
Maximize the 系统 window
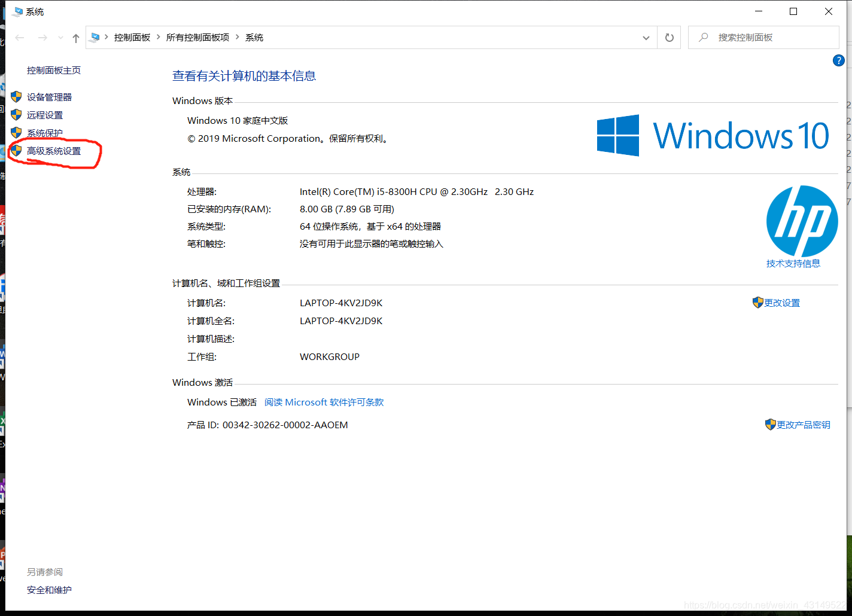[x=793, y=11]
